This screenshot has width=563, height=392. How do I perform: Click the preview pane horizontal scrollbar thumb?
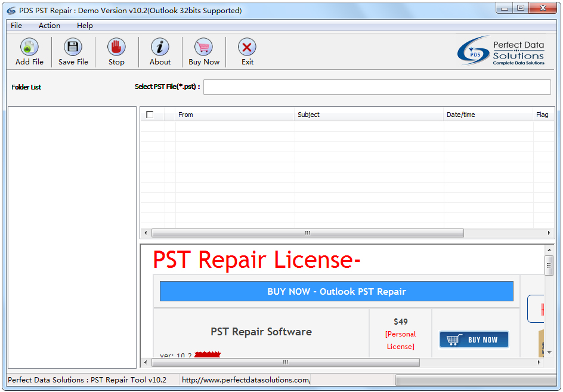[286, 362]
